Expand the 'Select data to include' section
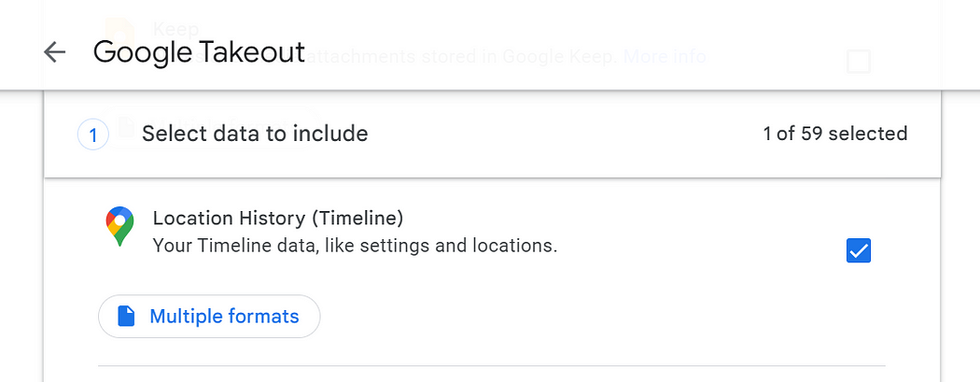Screen dimensions: 980x382 point(255,134)
